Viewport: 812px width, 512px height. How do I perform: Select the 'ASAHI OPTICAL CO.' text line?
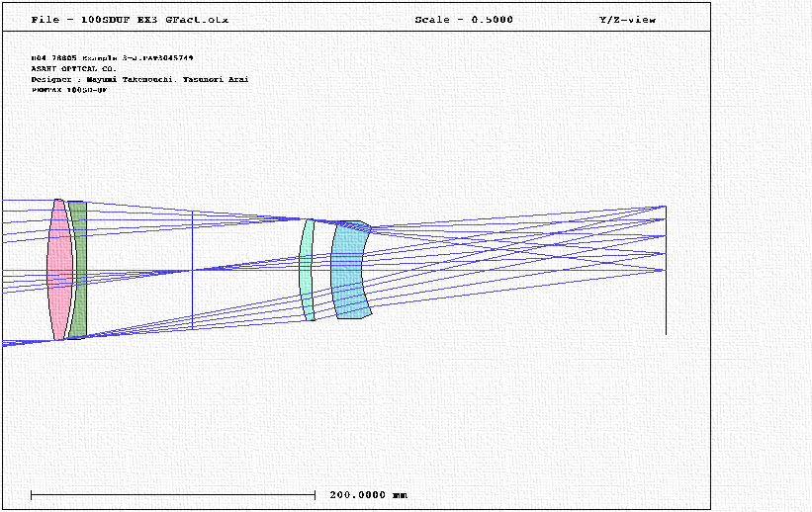click(73, 68)
